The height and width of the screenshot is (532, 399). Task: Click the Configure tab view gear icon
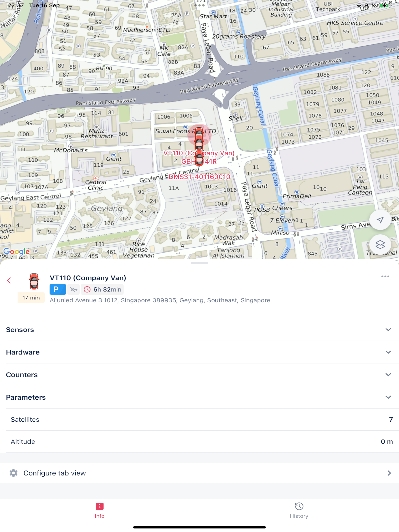[x=13, y=473]
